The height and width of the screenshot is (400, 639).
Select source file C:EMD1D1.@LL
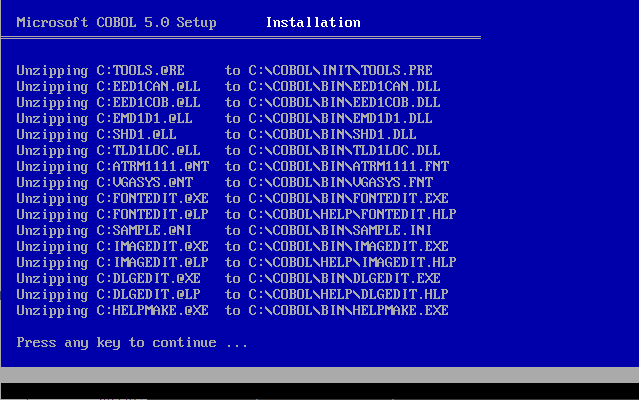[x=144, y=119]
